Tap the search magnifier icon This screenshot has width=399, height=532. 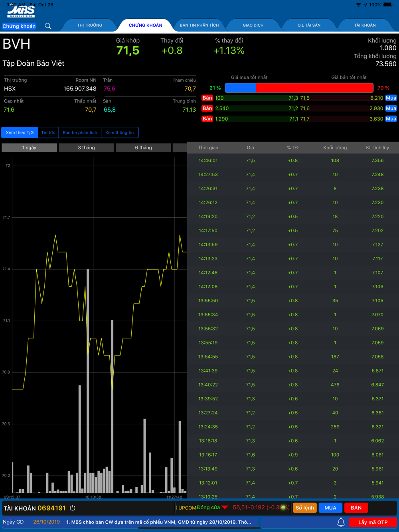tap(48, 26)
